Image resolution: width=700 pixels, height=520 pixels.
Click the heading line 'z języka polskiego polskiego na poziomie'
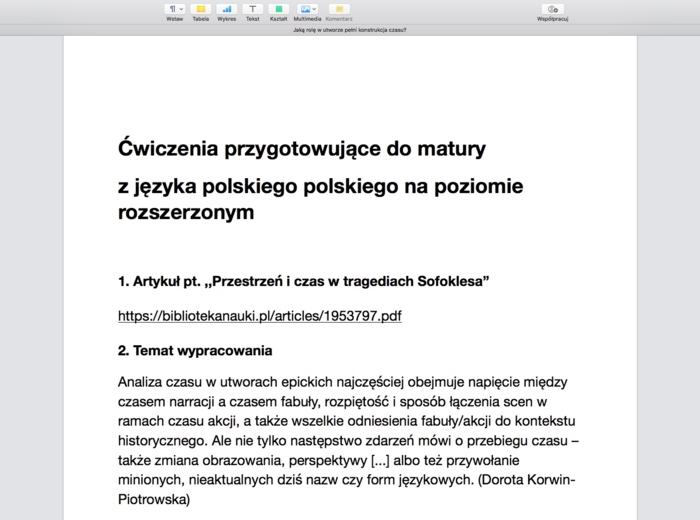coord(321,187)
